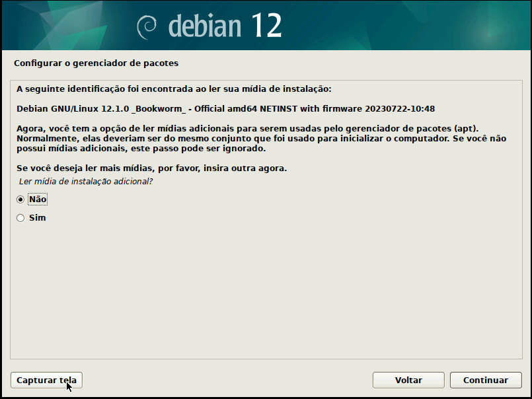Take a screenshot with Capturar tela
Image resolution: width=532 pixels, height=399 pixels.
coord(46,380)
